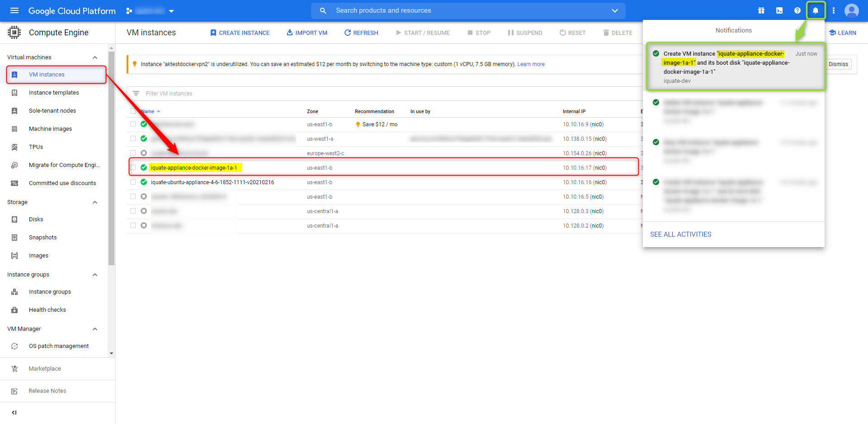This screenshot has height=424, width=868.
Task: Open Marketplace cart icon
Action: pos(14,369)
